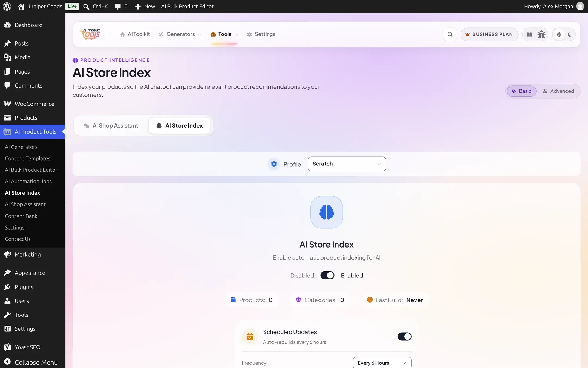Image resolution: width=588 pixels, height=368 pixels.
Task: Go to AI Toolkit nav item
Action: 135,34
